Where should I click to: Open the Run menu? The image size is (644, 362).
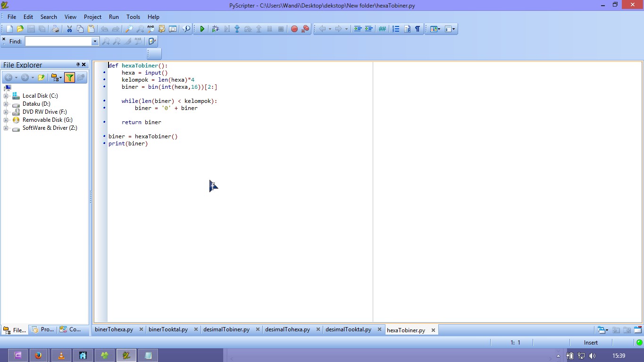113,17
